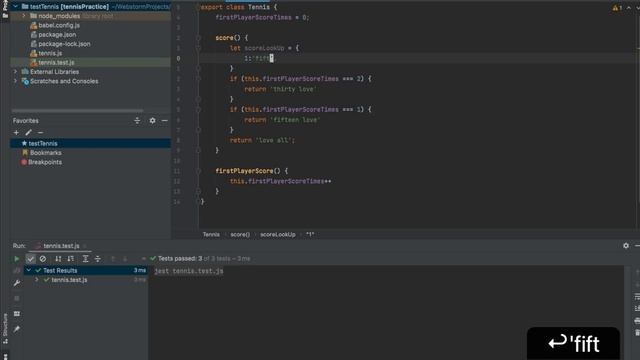Click scoreLookUp in the editor breadcrumb

click(x=278, y=234)
